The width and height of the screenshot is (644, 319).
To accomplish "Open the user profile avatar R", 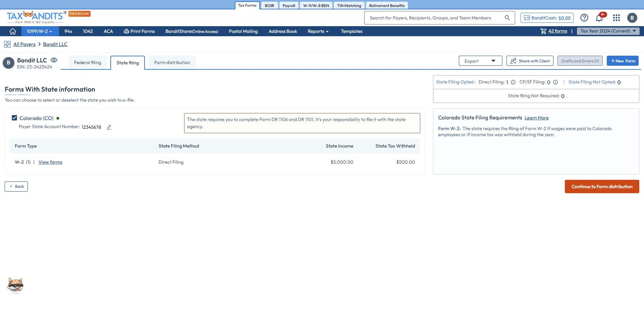I will pyautogui.click(x=632, y=18).
